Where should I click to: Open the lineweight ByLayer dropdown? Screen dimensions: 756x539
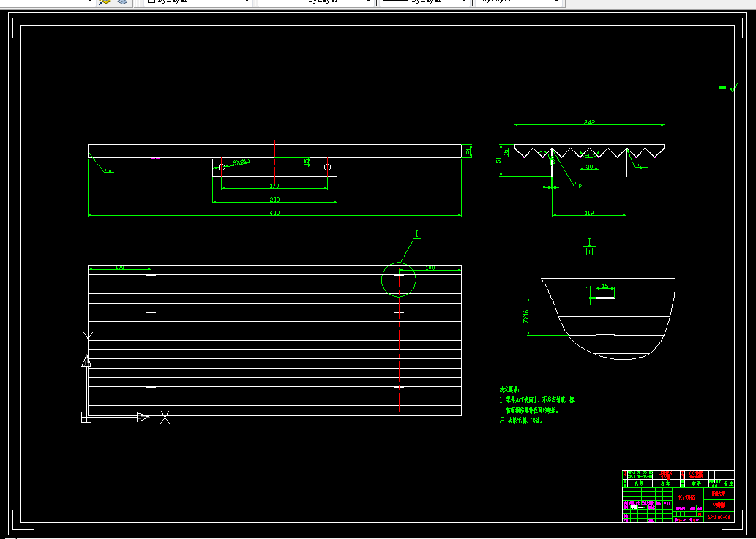point(424,2)
